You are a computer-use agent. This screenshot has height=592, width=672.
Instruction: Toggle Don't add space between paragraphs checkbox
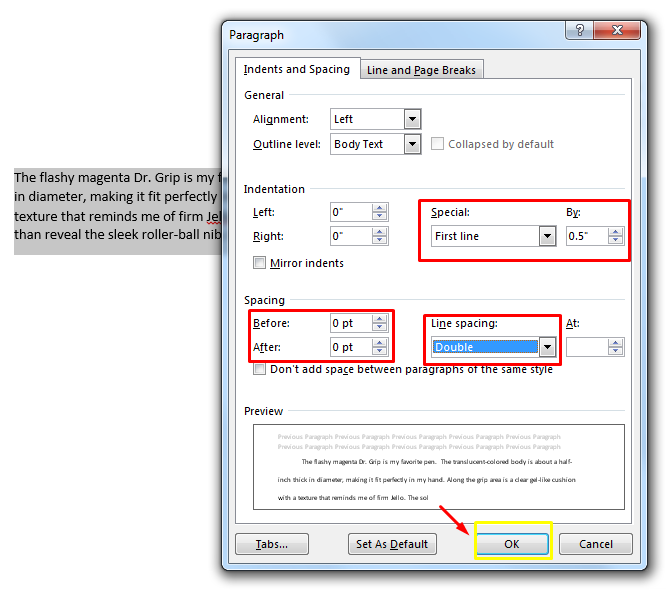click(259, 369)
